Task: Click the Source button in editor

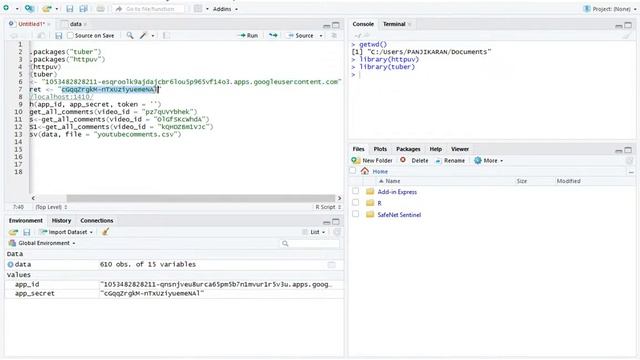Action: tap(300, 36)
